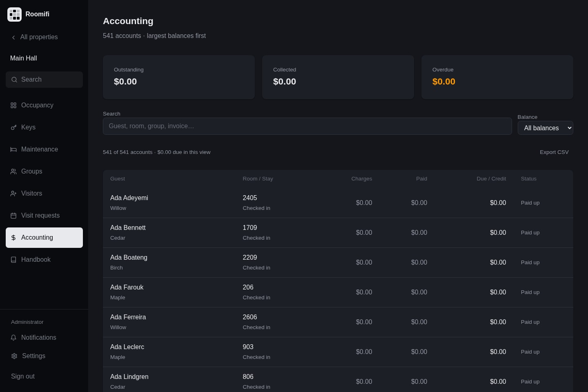Click the Guest column header
Viewport: 588px width, 392px height.
coord(118,179)
